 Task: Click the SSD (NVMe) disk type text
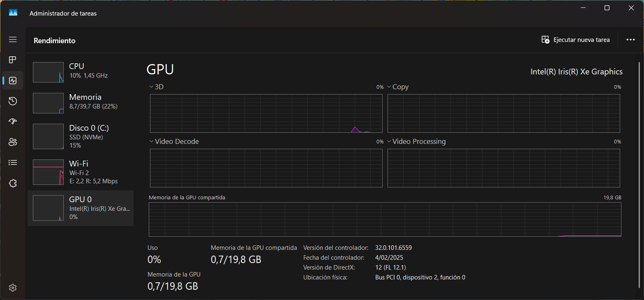86,137
